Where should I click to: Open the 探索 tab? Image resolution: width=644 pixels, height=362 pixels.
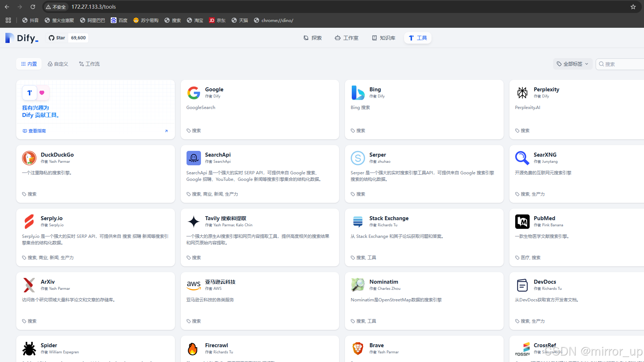(312, 38)
